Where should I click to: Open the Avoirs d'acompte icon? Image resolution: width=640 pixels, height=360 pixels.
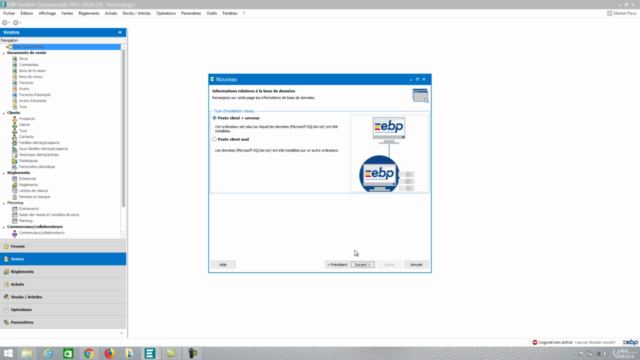(15, 101)
